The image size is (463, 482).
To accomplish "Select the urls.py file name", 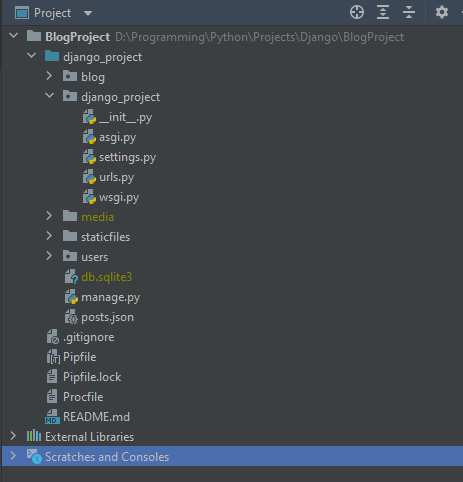I will (116, 177).
